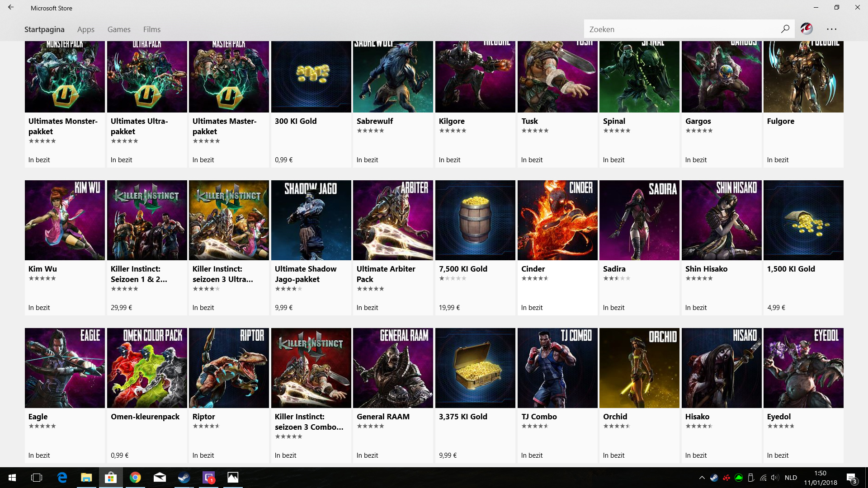Viewport: 868px width, 488px height.
Task: Open Task View in taskbar
Action: 37,478
